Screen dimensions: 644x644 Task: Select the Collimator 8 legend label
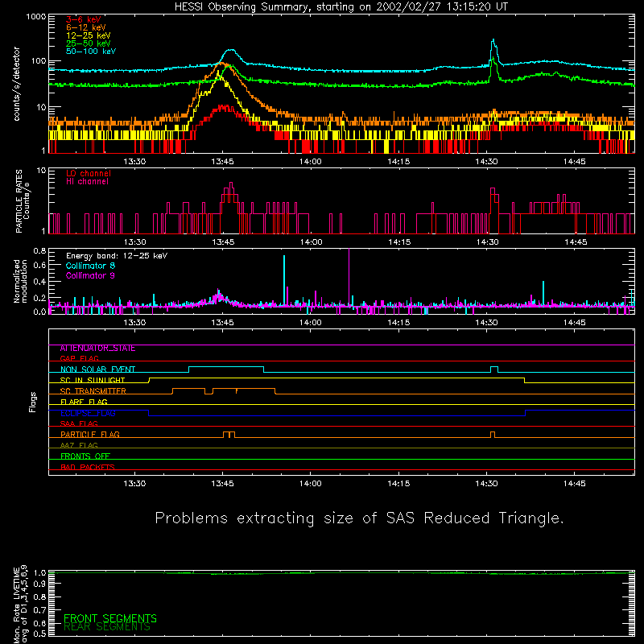tap(90, 266)
